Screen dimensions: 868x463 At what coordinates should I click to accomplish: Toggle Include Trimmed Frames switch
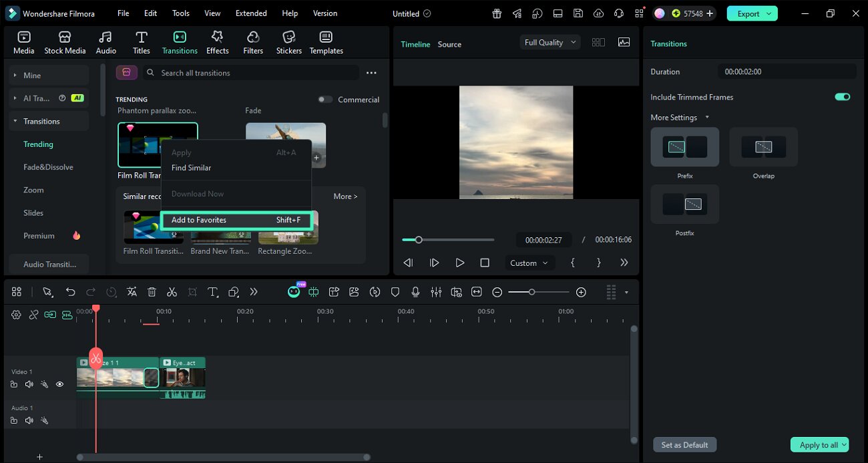coord(842,97)
